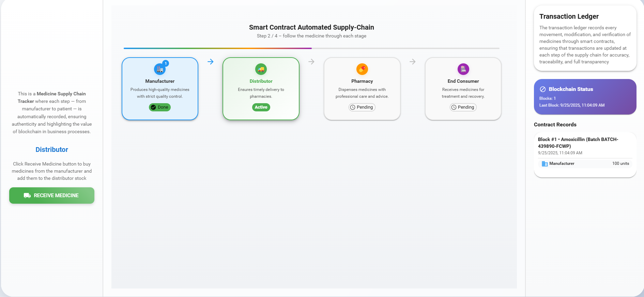Click the Distributor truck icon
The width and height of the screenshot is (644, 297).
click(261, 69)
